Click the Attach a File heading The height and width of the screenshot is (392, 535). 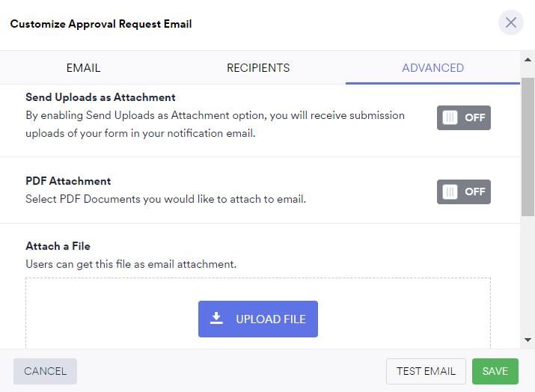[x=58, y=246]
